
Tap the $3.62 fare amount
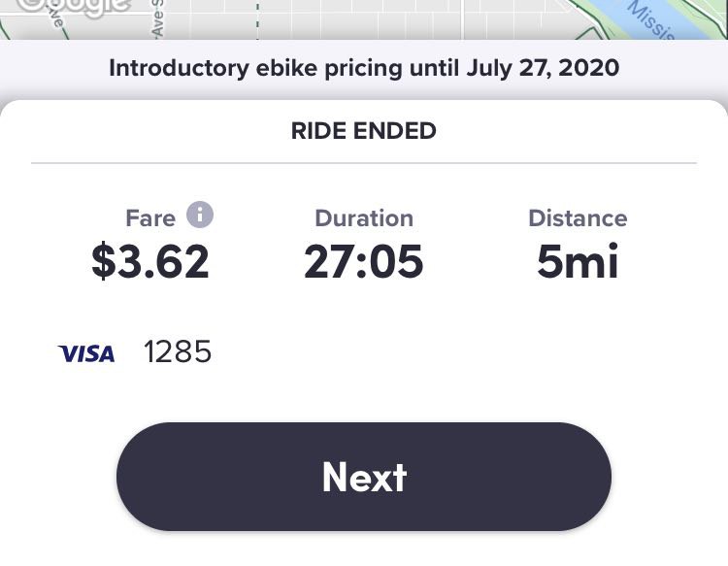coord(150,261)
